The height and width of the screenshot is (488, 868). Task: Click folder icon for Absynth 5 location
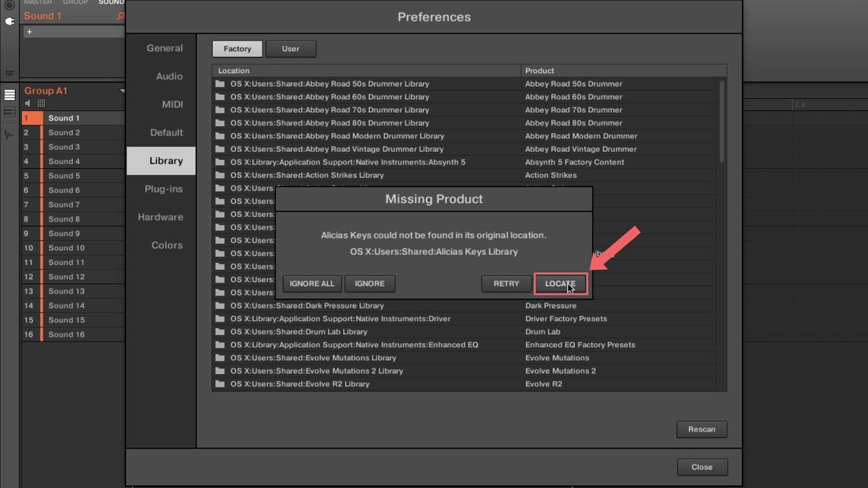[x=220, y=162]
